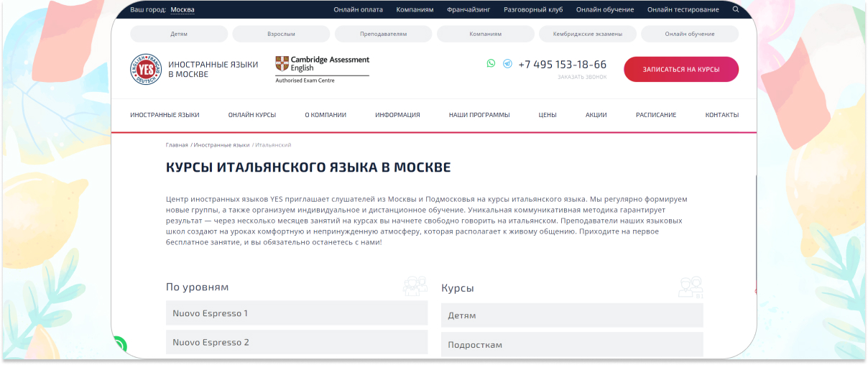The width and height of the screenshot is (868, 365).
Task: Open the Nuovo Espresso 1 level
Action: pos(296,313)
